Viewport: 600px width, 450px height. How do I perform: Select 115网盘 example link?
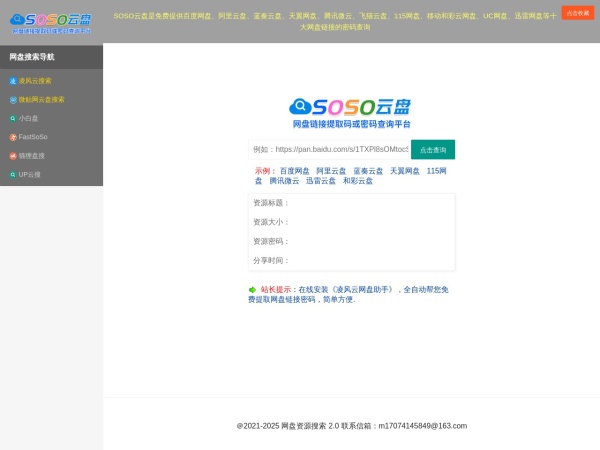point(437,171)
